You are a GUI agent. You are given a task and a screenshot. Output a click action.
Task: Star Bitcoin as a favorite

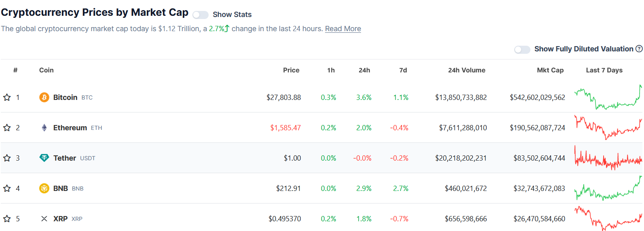tap(7, 97)
